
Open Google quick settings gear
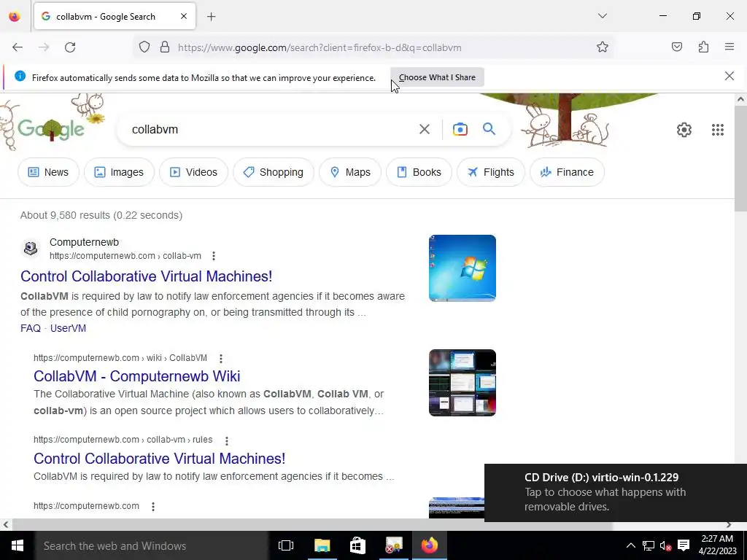(684, 130)
